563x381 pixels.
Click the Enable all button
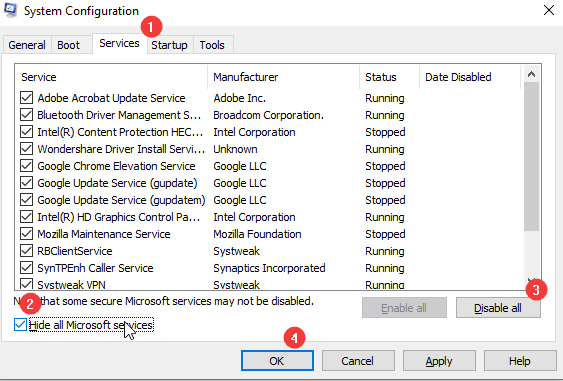click(404, 308)
